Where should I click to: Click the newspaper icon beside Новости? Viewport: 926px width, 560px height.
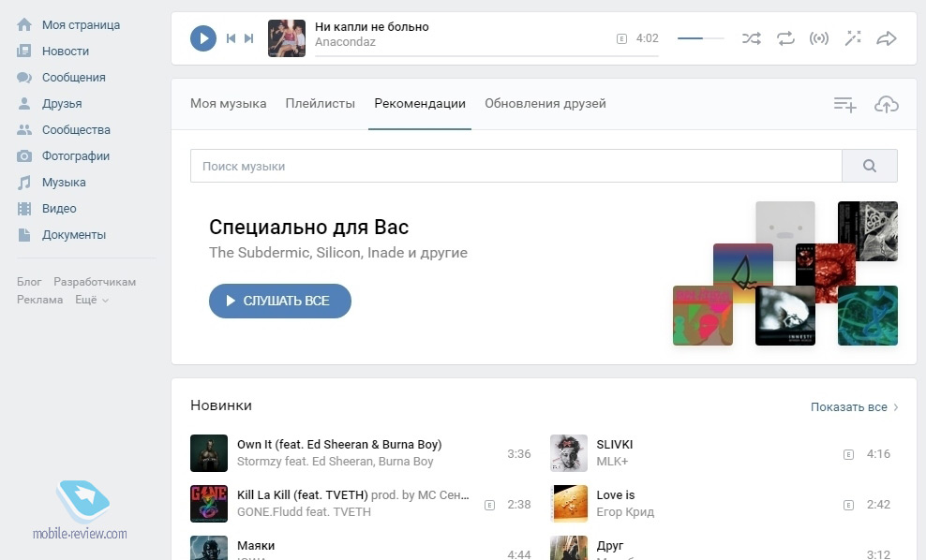(x=24, y=51)
